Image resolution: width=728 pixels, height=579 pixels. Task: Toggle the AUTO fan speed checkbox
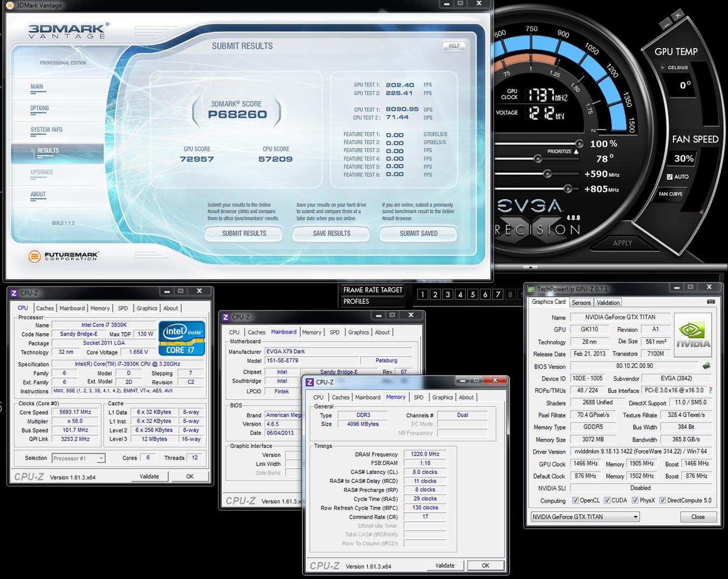670,176
